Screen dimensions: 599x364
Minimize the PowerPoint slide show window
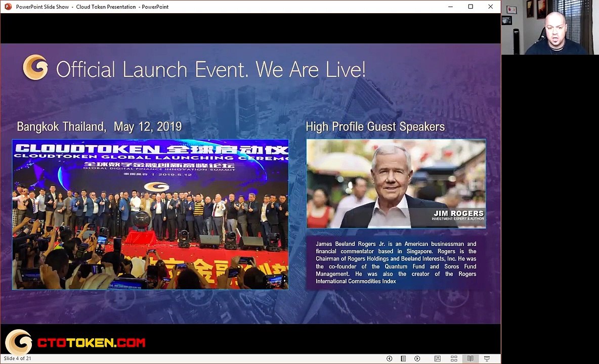tap(450, 7)
